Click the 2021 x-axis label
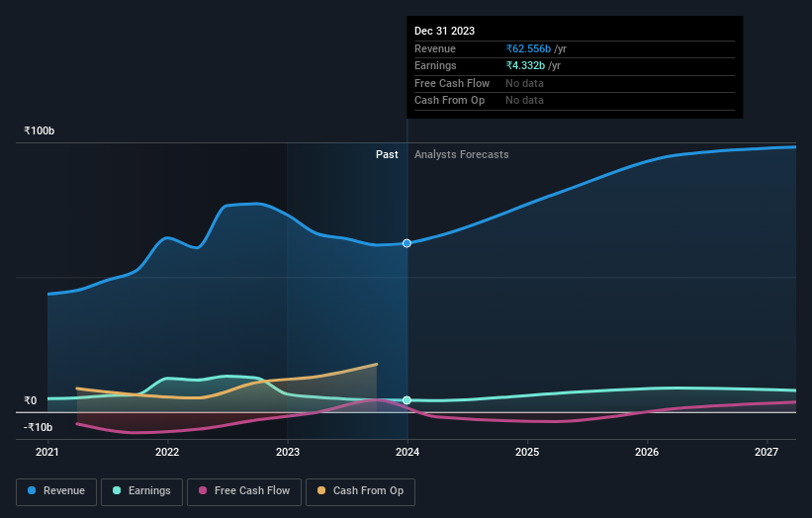Screen dimensions: 812x518 point(47,453)
